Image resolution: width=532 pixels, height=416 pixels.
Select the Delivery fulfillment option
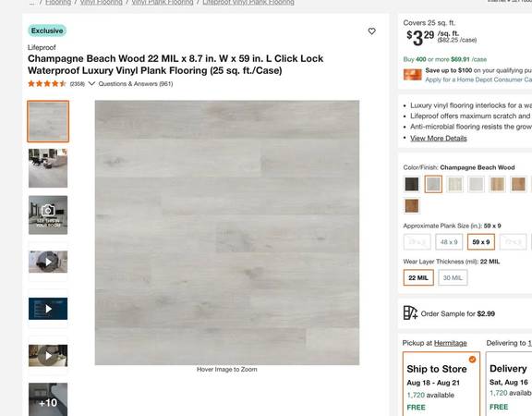click(x=509, y=384)
